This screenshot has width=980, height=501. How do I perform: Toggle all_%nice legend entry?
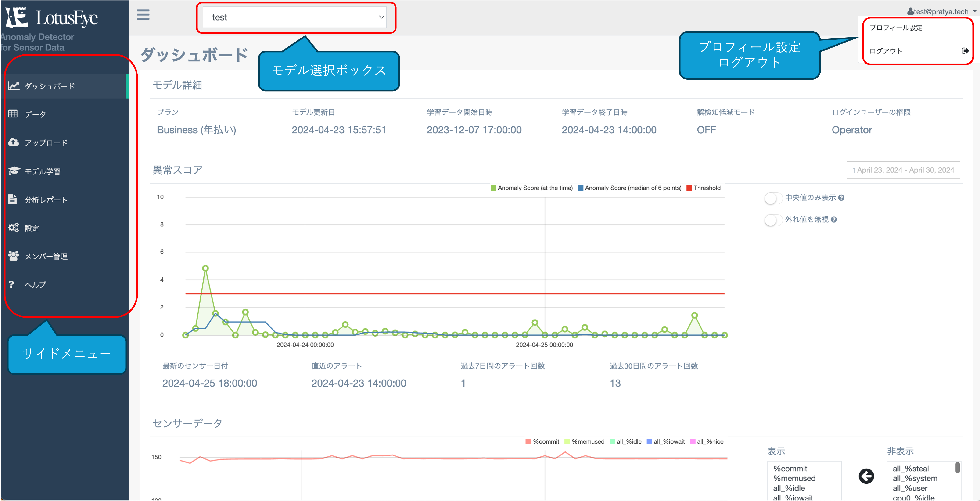click(707, 441)
